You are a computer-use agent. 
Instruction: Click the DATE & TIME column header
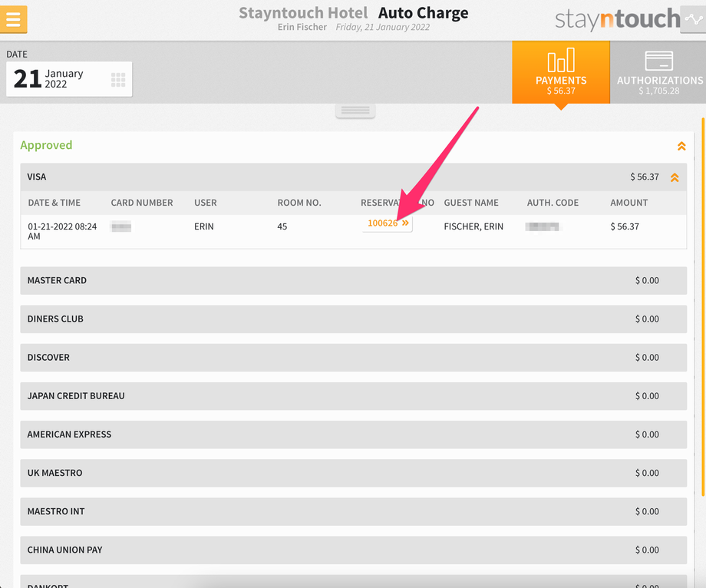tap(54, 203)
